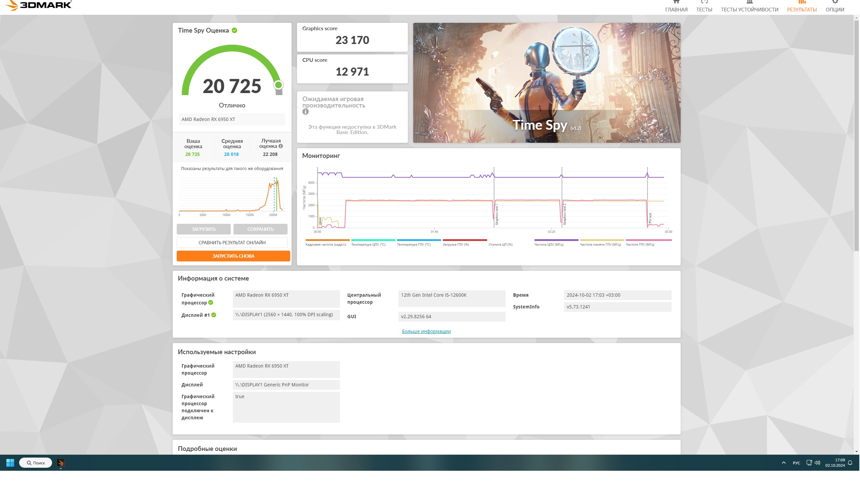Click the green checkmark next to Графический процессор

pos(211,303)
